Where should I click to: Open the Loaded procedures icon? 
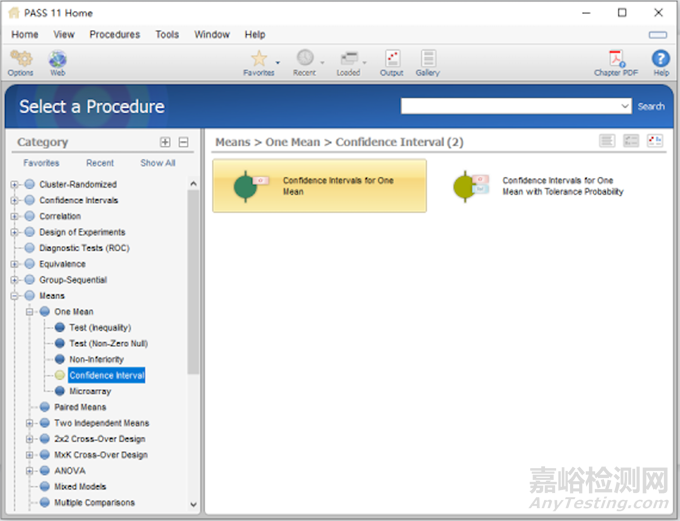348,60
